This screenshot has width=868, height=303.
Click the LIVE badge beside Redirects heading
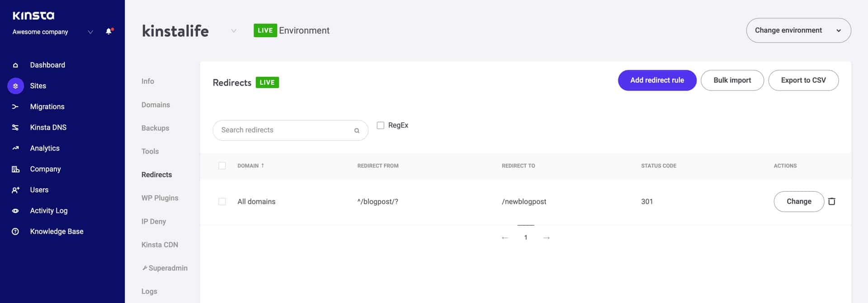pos(267,83)
